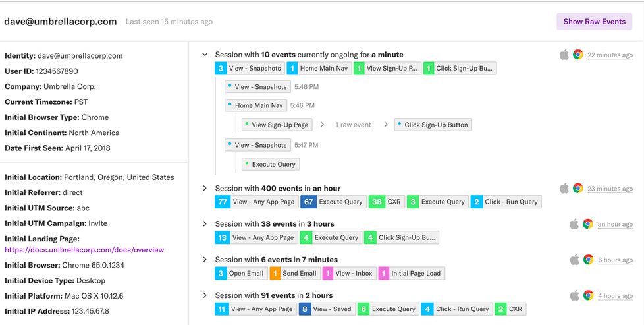This screenshot has width=644, height=325.
Task: Click Chrome icon on 38 events session
Action: click(588, 224)
